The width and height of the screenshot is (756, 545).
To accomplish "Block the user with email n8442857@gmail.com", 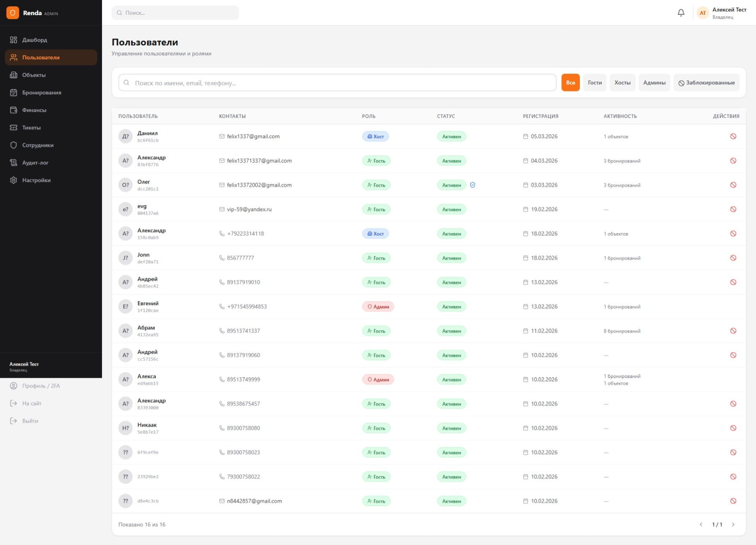I will (x=733, y=501).
